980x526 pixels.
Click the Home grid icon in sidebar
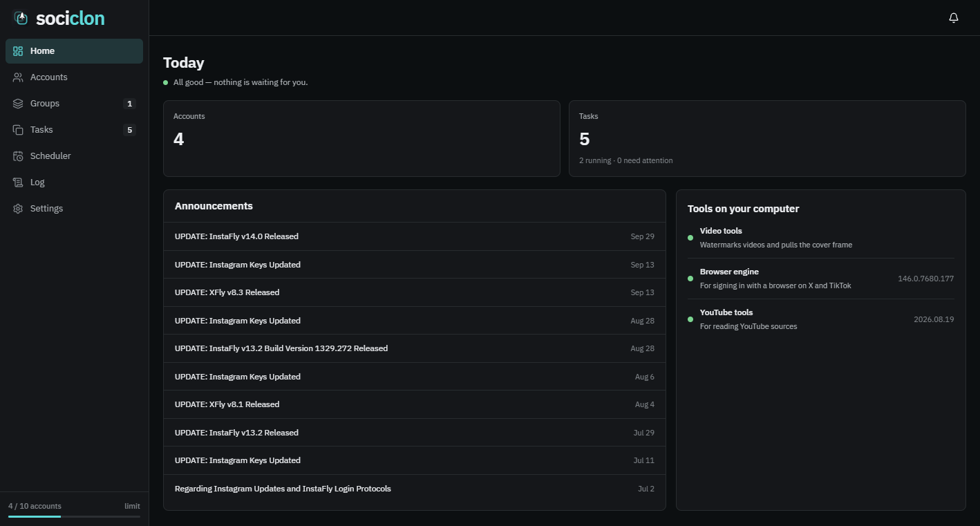[18, 51]
